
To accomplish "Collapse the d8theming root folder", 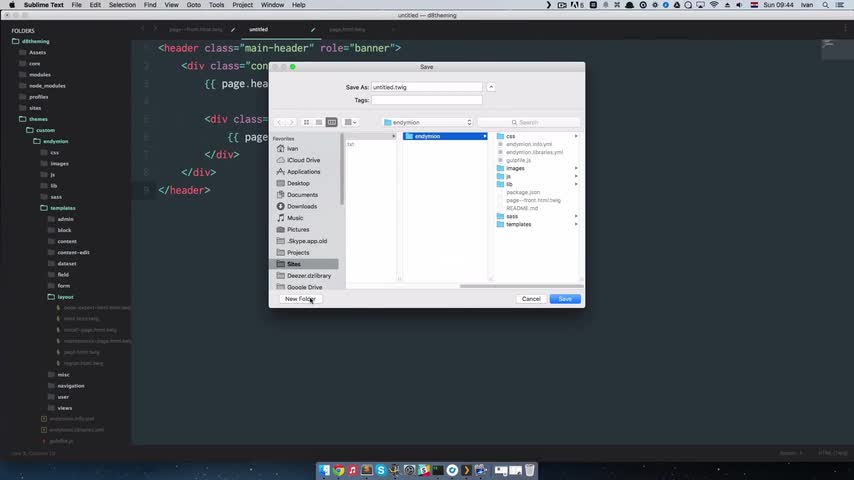I will pyautogui.click(x=35, y=41).
